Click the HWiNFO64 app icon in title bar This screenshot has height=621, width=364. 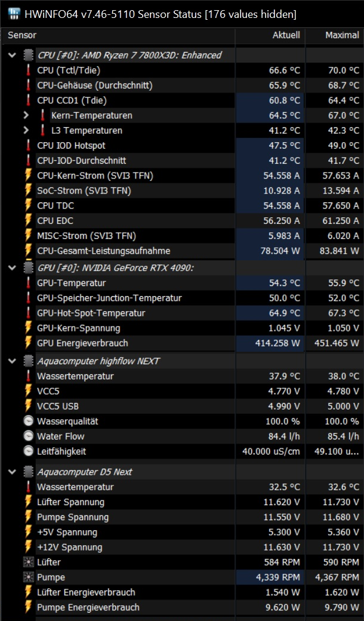[14, 14]
